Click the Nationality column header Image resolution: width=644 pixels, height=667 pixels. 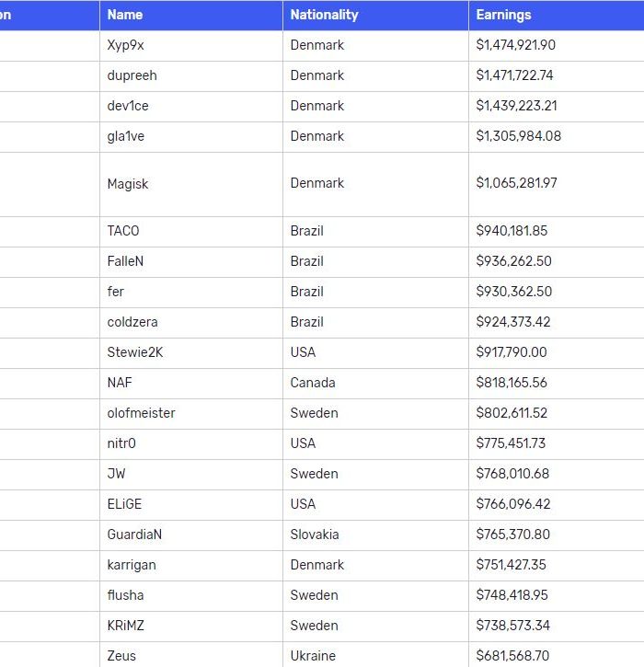click(324, 15)
